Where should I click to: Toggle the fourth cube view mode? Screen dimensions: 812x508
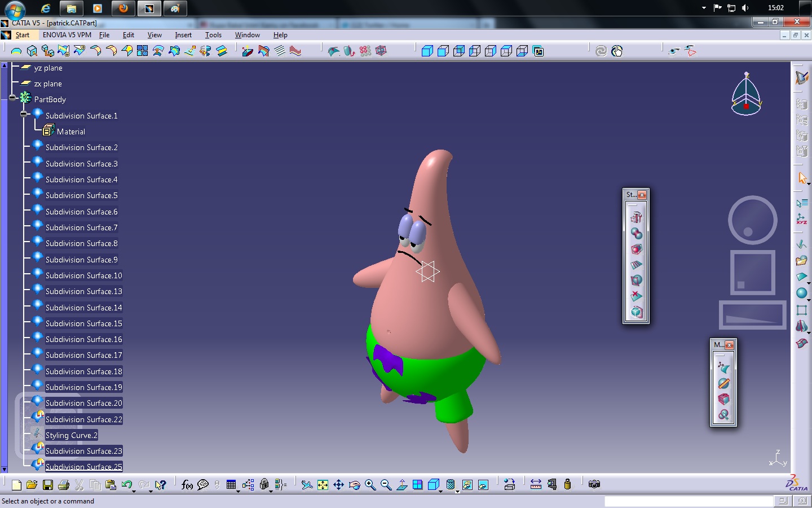pos(475,51)
